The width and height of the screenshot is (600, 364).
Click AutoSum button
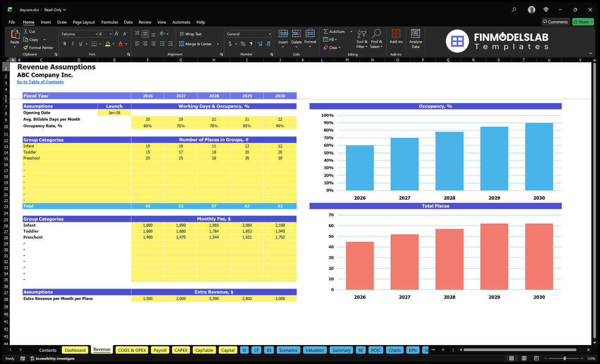pos(334,31)
